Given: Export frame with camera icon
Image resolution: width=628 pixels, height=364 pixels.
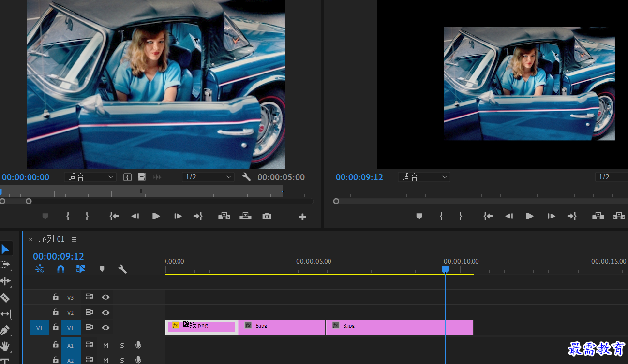Looking at the screenshot, I should pyautogui.click(x=267, y=216).
